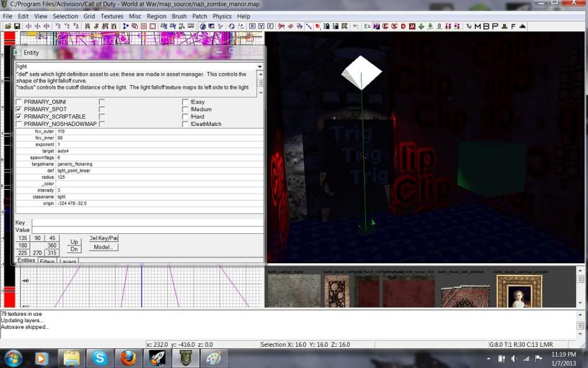Click the entity description scrollbar
588x368 pixels.
click(x=260, y=83)
